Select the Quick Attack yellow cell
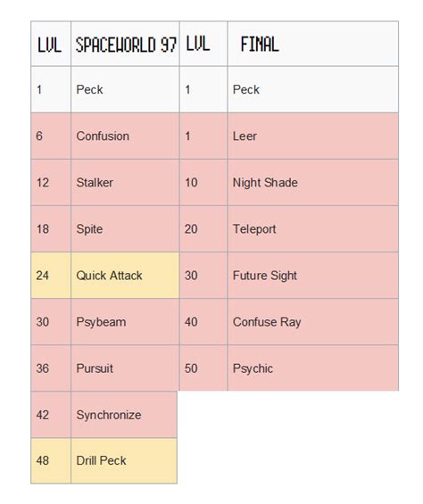423x504 pixels. [x=125, y=276]
